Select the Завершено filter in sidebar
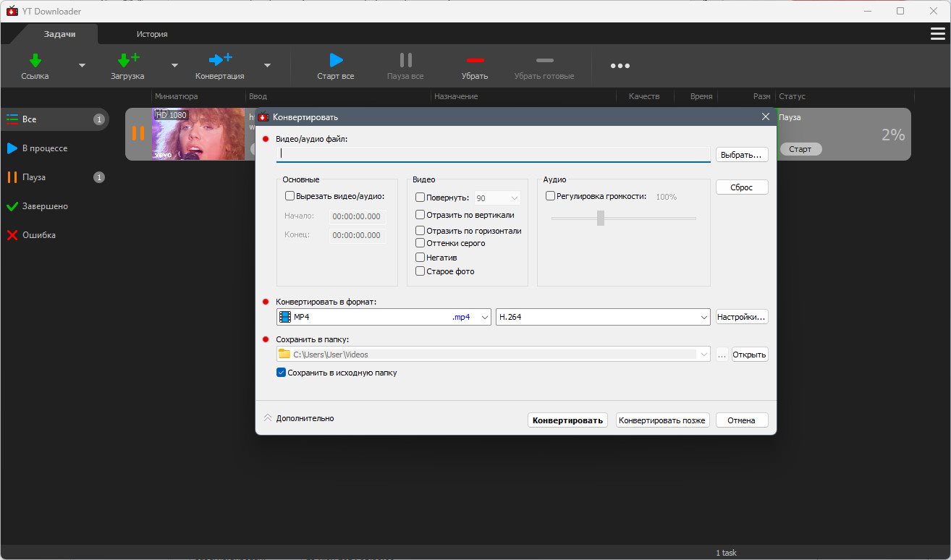Viewport: 951px width, 560px height. tap(45, 206)
